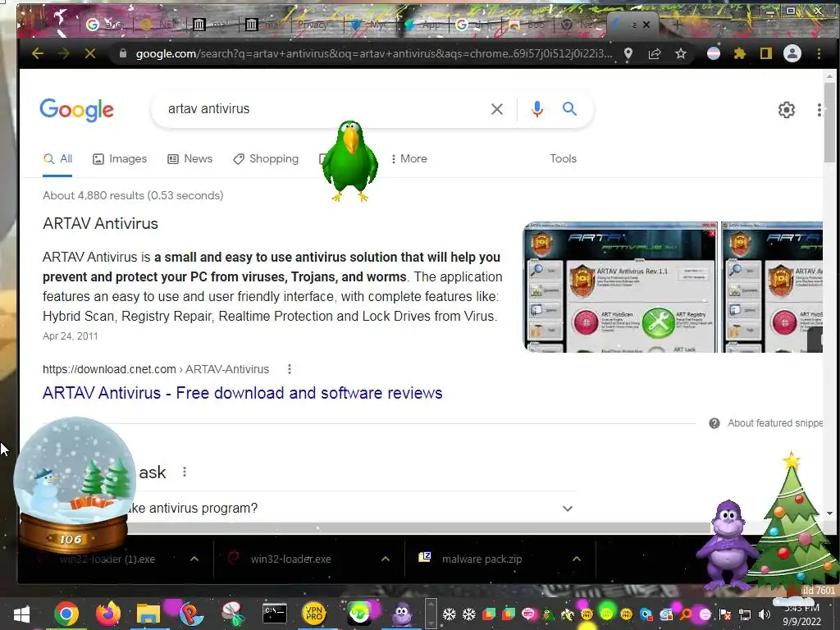Screen dimensions: 840x630
Task: Open the About featured snippets help icon
Action: [714, 423]
